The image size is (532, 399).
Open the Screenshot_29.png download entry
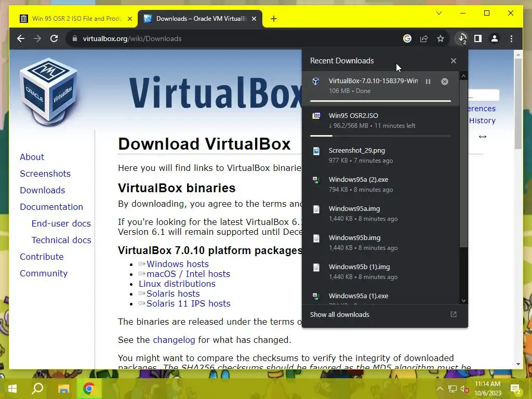click(380, 155)
